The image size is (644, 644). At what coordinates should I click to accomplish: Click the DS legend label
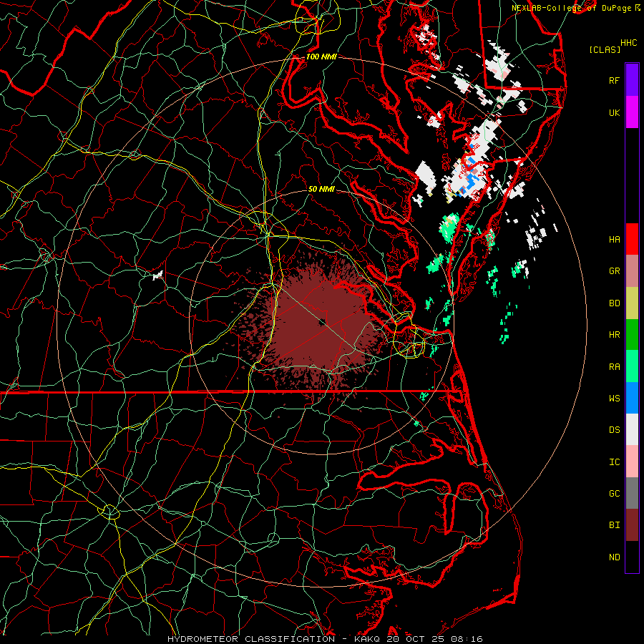coord(614,430)
